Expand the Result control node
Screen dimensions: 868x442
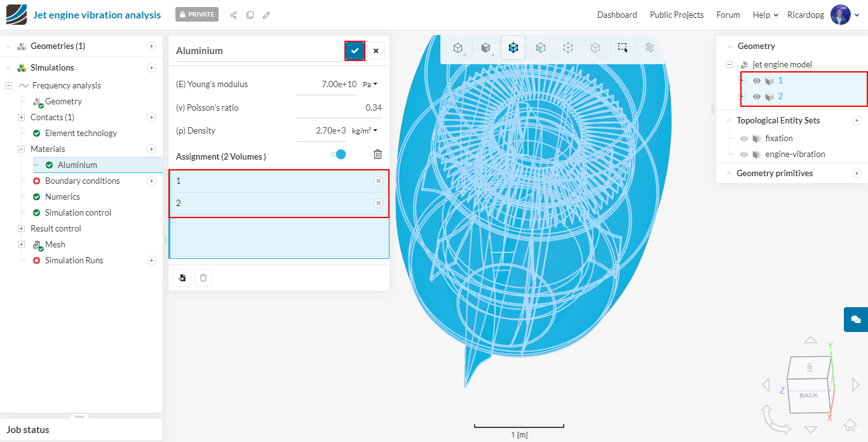tap(22, 228)
